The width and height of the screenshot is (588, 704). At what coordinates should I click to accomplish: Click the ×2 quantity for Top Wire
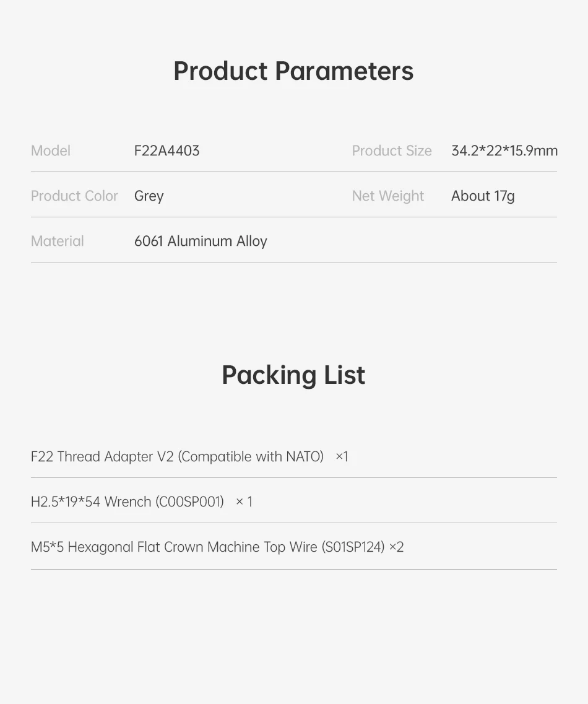(x=396, y=547)
